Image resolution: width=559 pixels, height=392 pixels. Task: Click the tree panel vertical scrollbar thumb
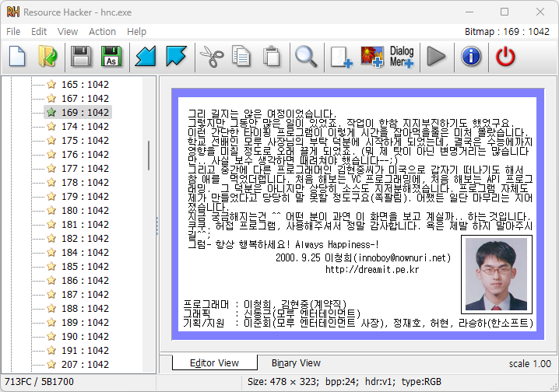(x=149, y=156)
